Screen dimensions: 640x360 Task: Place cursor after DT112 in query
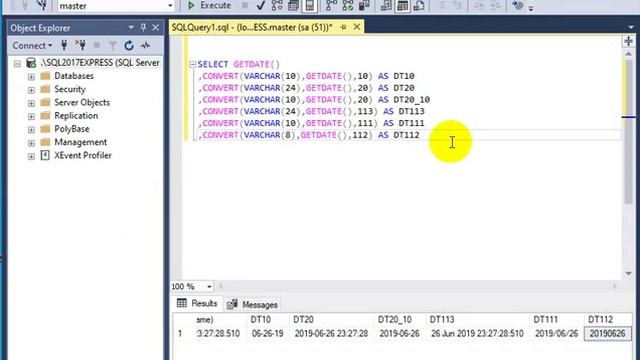click(x=420, y=135)
